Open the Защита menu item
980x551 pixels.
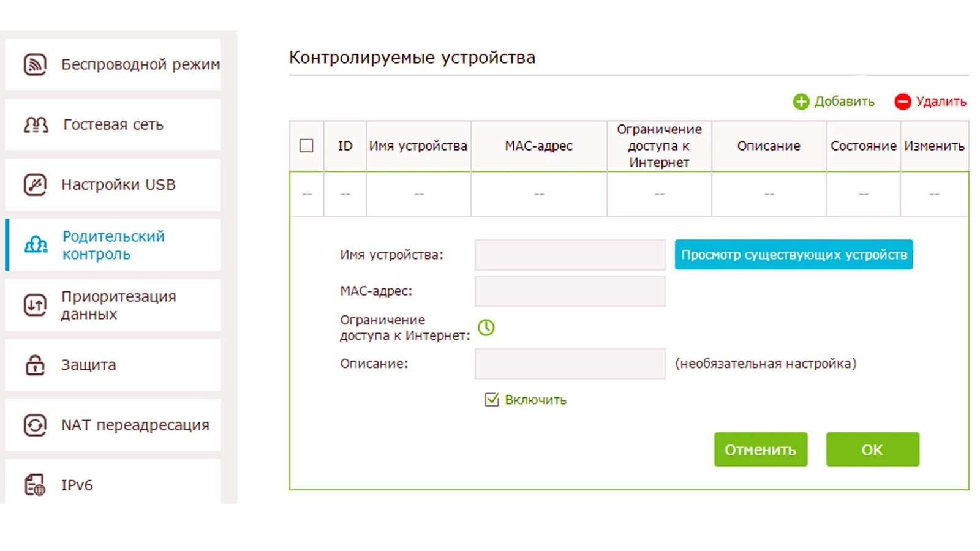point(113,365)
